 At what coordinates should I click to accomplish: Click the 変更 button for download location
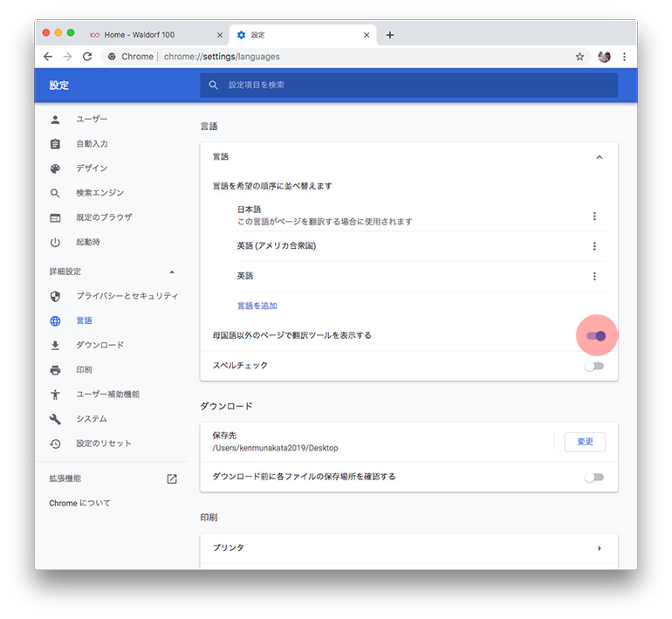click(x=585, y=442)
